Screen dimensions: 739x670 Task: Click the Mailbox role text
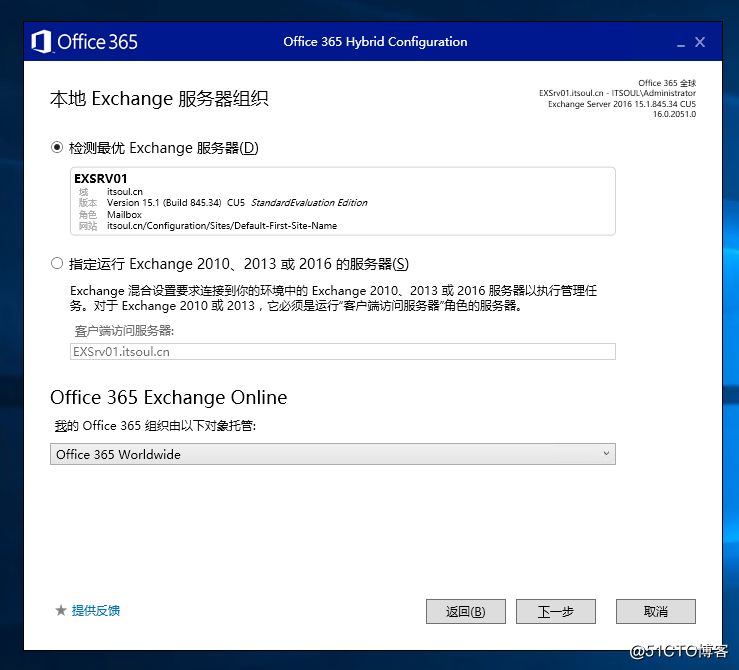[x=124, y=214]
